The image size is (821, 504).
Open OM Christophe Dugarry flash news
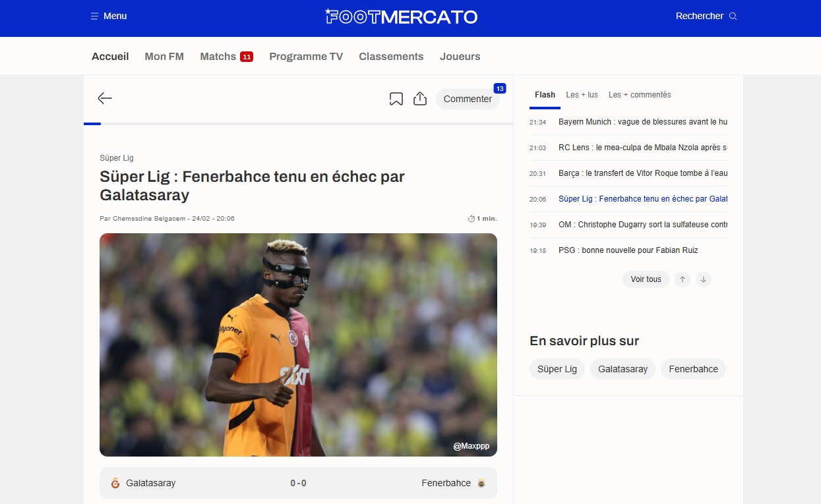643,225
